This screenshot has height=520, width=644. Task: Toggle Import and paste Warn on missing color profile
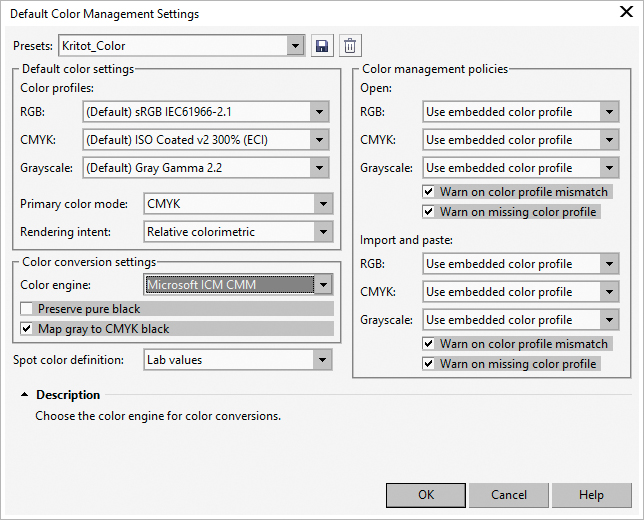[x=428, y=364]
